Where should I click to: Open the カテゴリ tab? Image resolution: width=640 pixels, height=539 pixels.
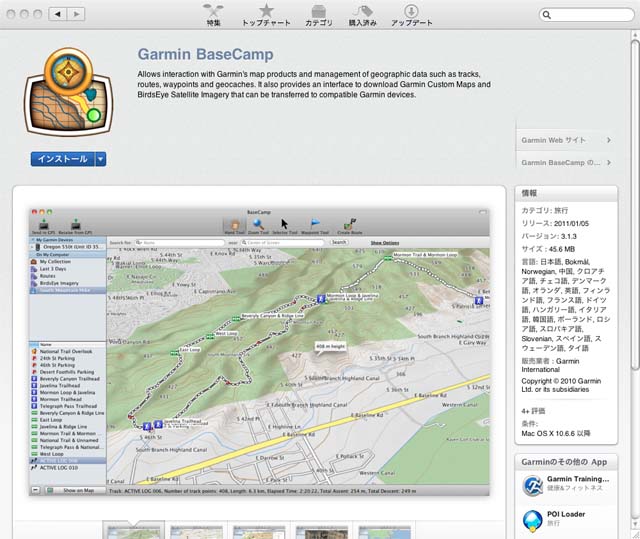pos(319,15)
